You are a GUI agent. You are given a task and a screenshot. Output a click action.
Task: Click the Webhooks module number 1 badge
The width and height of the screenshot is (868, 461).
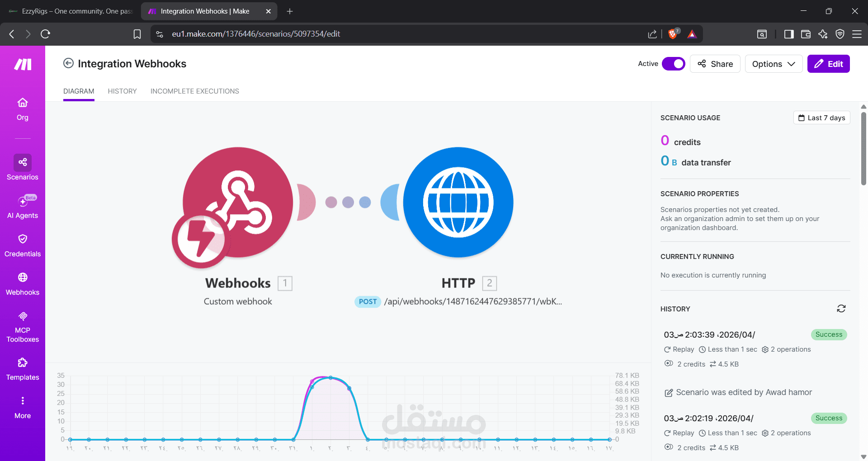(x=285, y=283)
